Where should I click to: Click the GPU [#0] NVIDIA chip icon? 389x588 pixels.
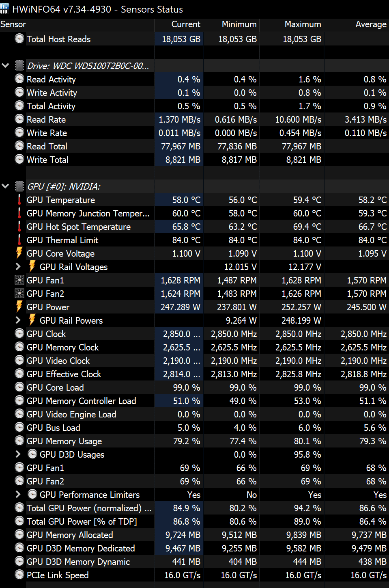19,186
